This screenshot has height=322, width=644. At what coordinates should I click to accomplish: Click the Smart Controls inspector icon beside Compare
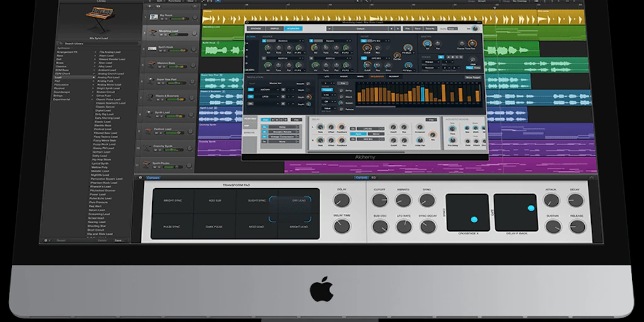coord(140,178)
